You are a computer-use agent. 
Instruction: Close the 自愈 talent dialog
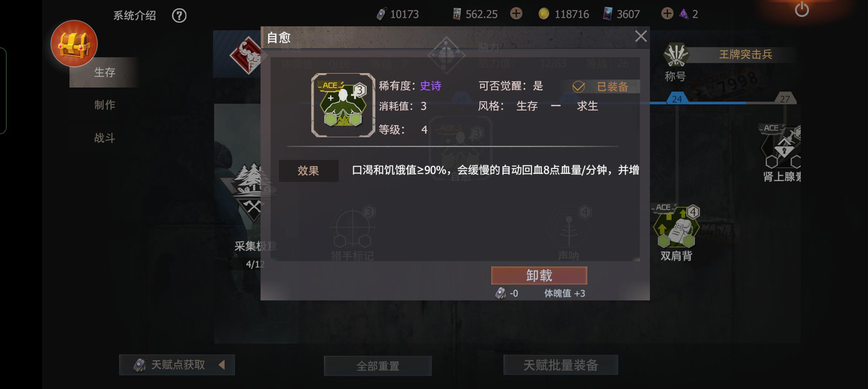[641, 36]
